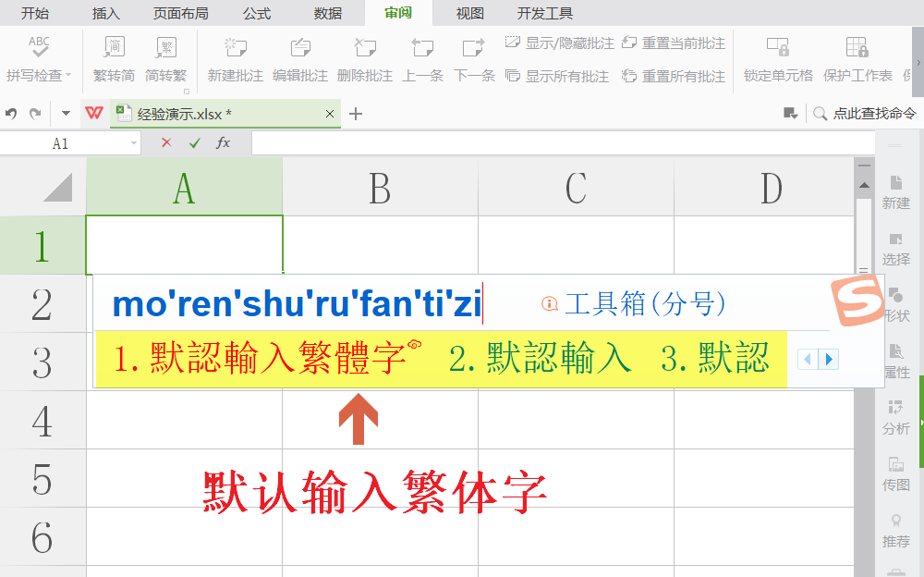Close the 经验演示.xlsx tab
This screenshot has width=924, height=577.
(x=330, y=114)
